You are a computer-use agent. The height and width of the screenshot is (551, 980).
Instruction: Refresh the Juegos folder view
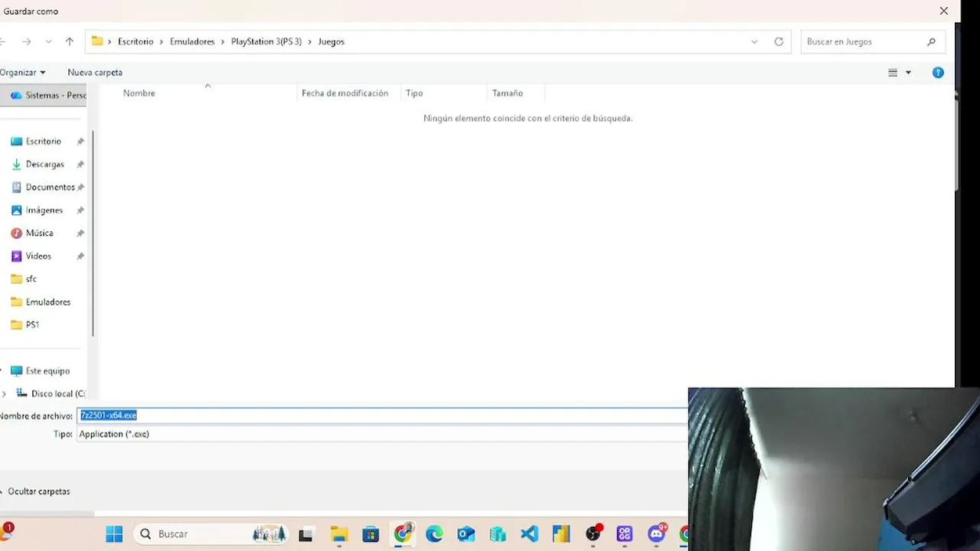[x=779, y=41]
